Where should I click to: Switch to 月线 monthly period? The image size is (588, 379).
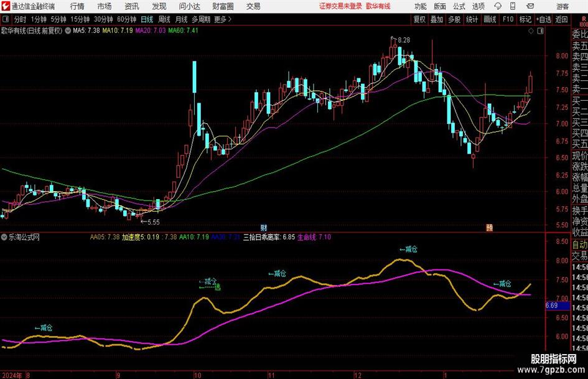coord(181,19)
